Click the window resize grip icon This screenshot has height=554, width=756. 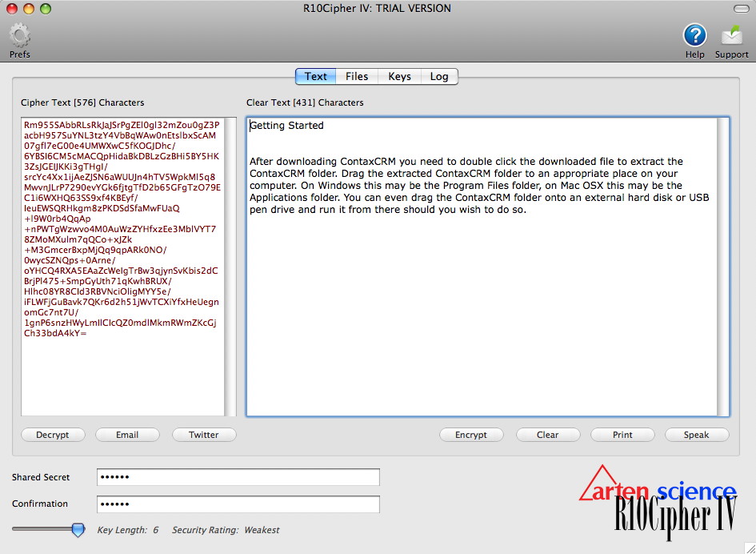(750, 548)
